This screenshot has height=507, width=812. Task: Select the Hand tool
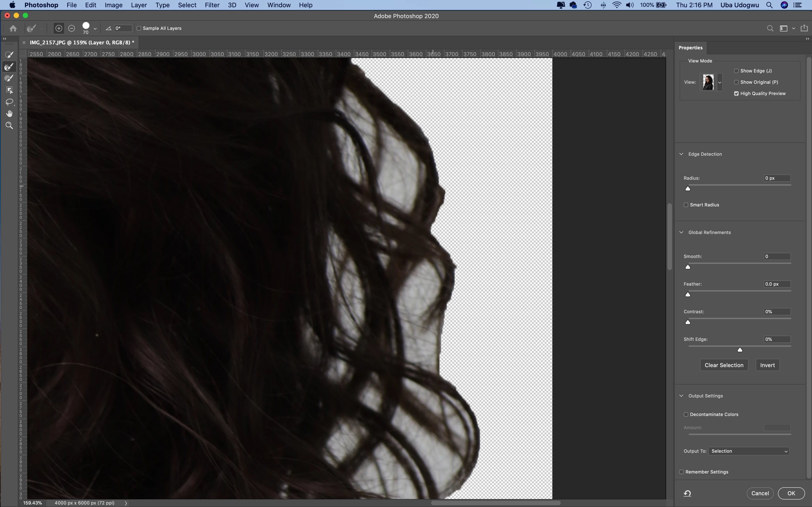click(x=9, y=114)
